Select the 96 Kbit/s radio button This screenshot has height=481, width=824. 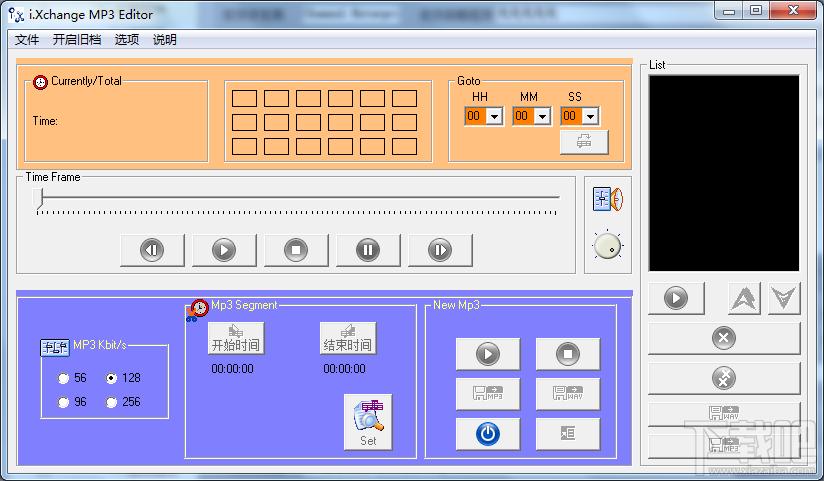click(x=64, y=402)
